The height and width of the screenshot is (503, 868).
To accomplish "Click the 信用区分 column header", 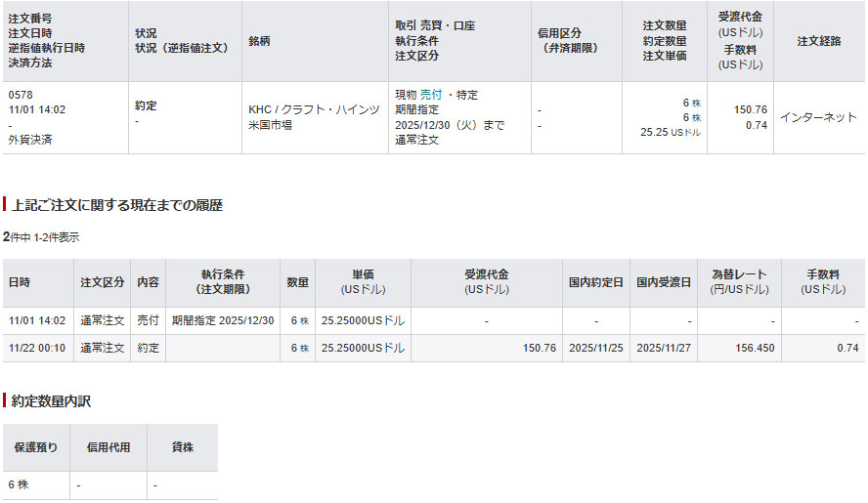I will tap(567, 41).
